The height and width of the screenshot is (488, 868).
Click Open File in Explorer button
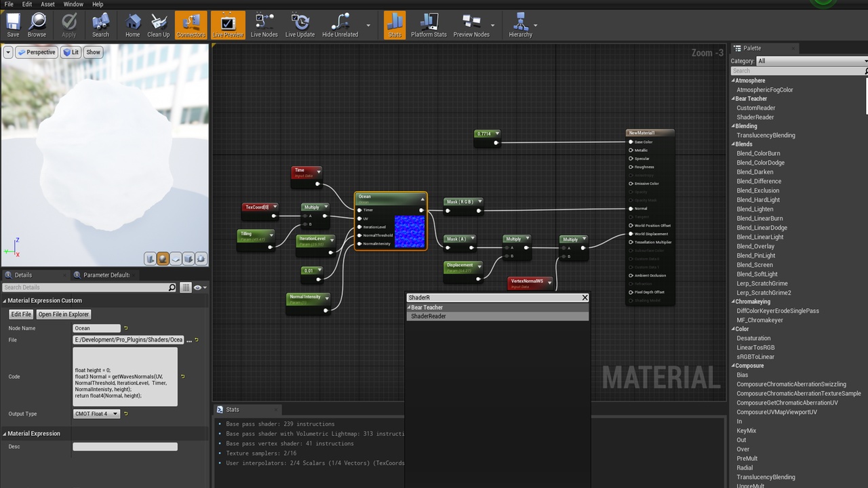click(x=64, y=314)
